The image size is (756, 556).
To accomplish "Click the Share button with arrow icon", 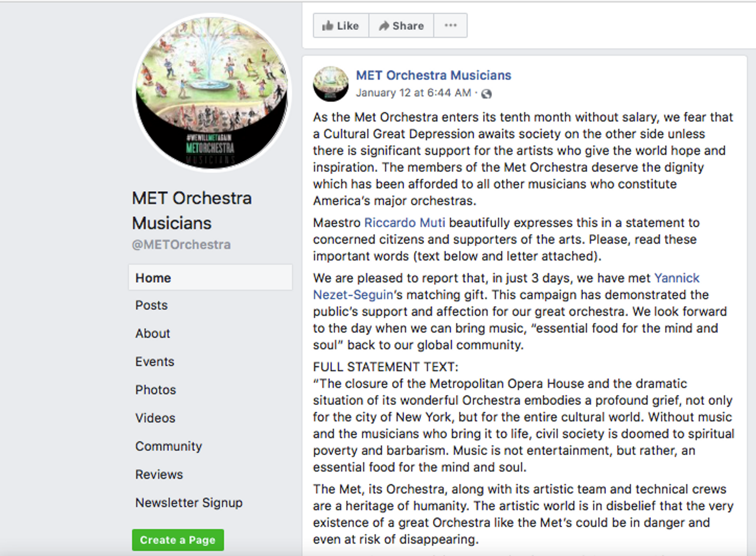I will (401, 26).
